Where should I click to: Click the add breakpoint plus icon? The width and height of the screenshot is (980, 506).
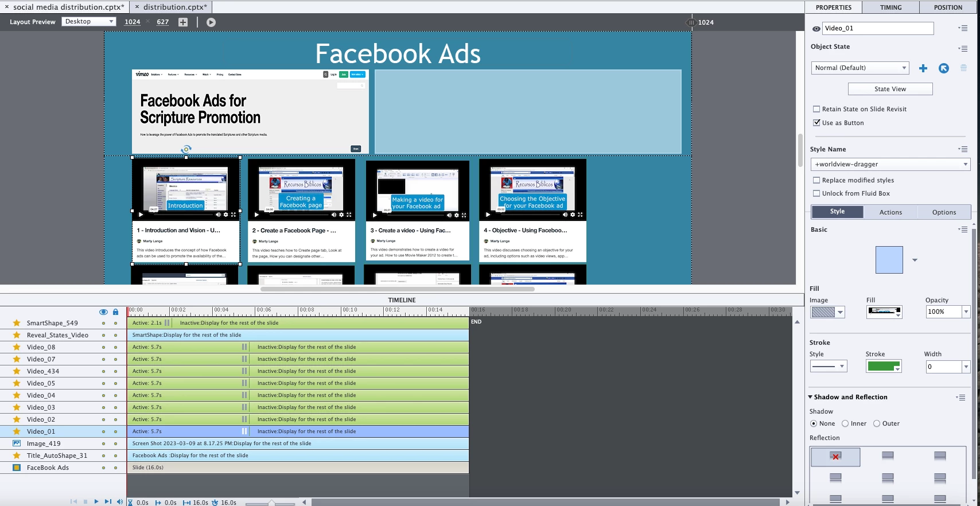coord(183,22)
